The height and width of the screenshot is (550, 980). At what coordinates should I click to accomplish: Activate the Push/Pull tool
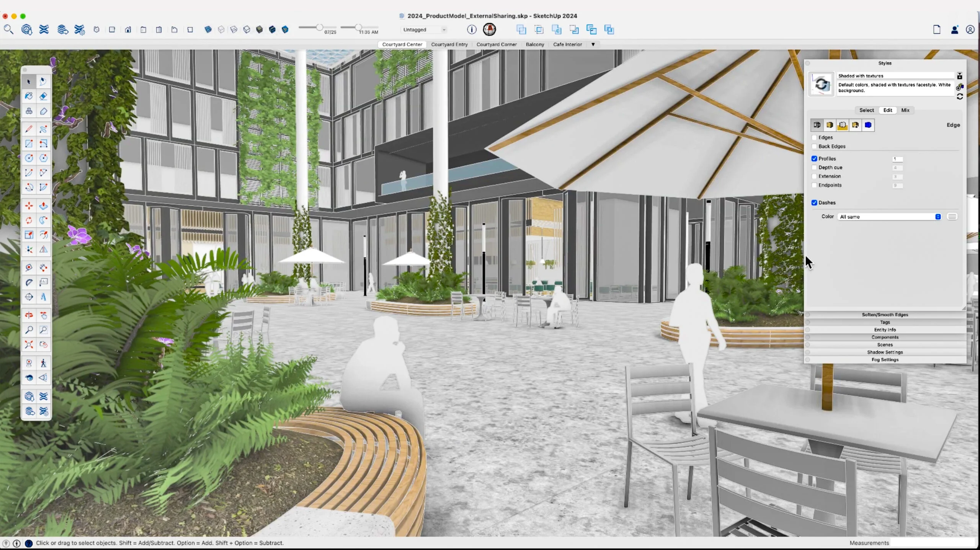(x=43, y=206)
